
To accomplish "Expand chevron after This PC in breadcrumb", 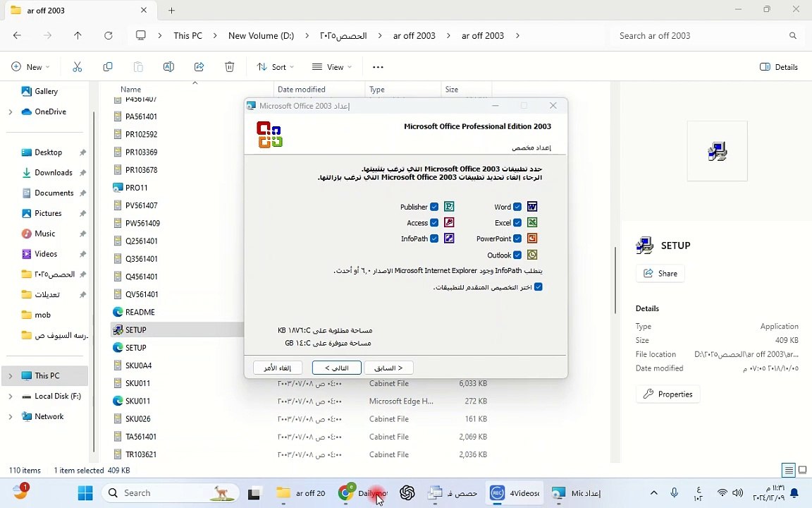I will (x=216, y=36).
